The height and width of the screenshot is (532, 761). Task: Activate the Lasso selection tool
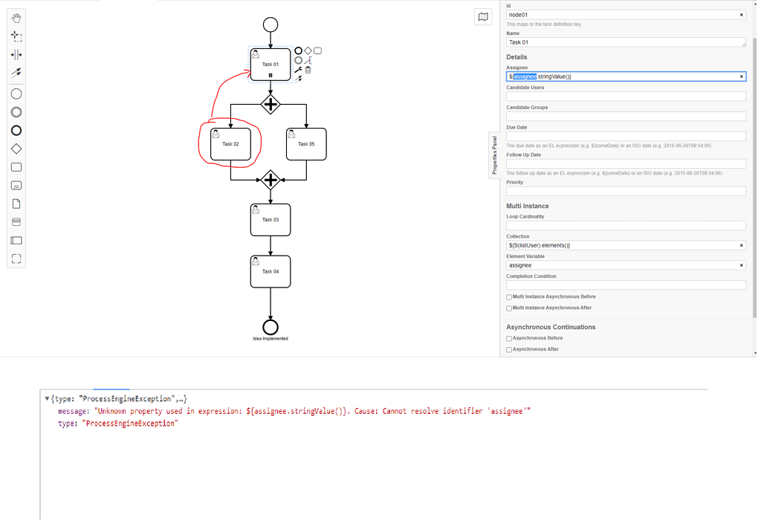(16, 36)
